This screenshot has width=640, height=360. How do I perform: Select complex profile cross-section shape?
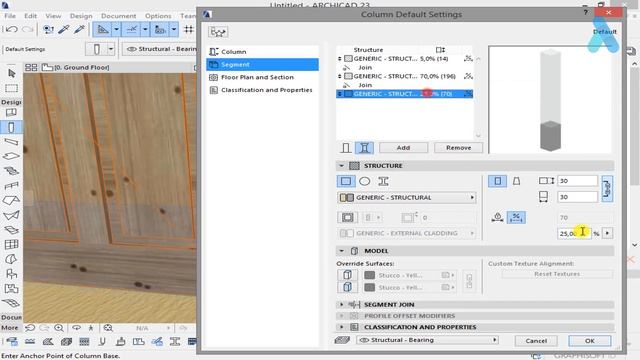(383, 181)
